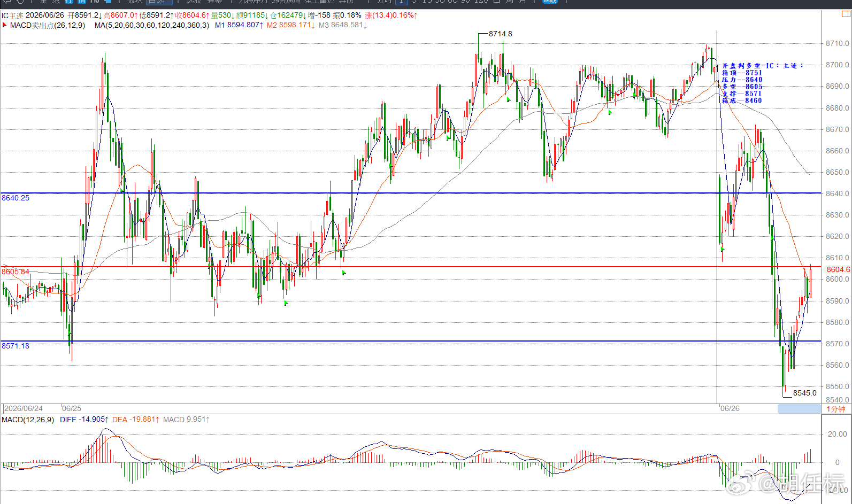The height and width of the screenshot is (504, 852).
Task: Open MACD(12,26,9) sub-chart indicator settings
Action: pos(28,420)
